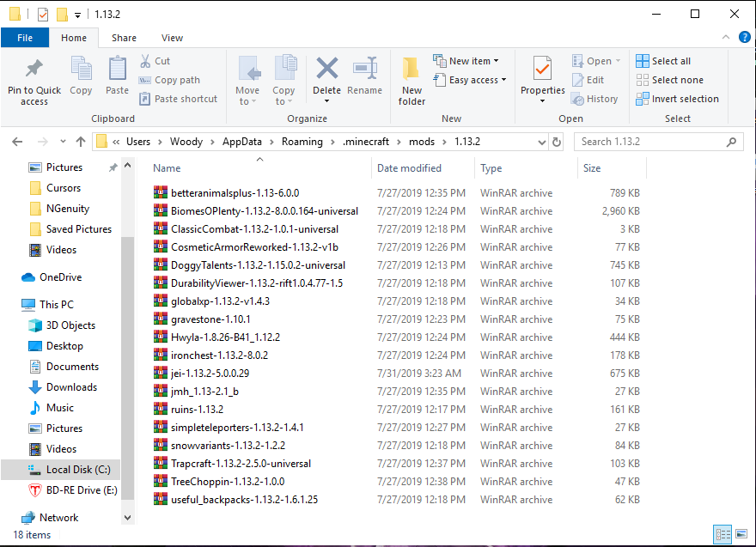
Task: Create a New folder from the ribbon
Action: [412, 81]
